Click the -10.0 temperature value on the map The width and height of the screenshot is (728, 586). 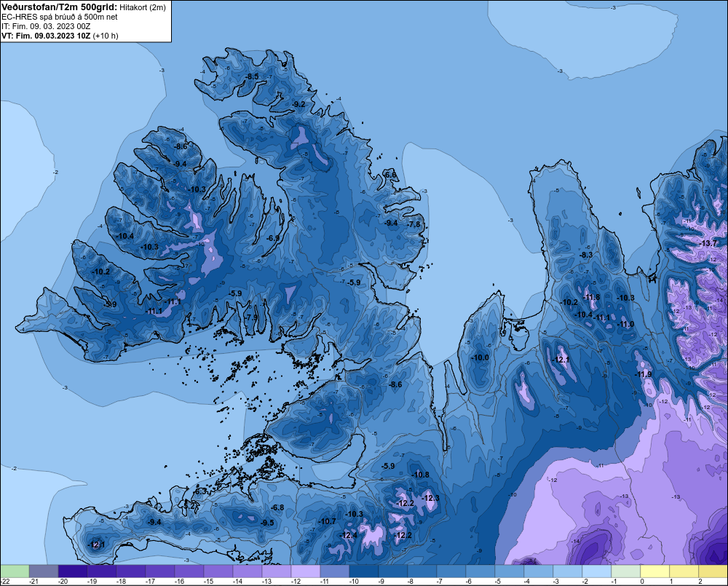pyautogui.click(x=480, y=357)
